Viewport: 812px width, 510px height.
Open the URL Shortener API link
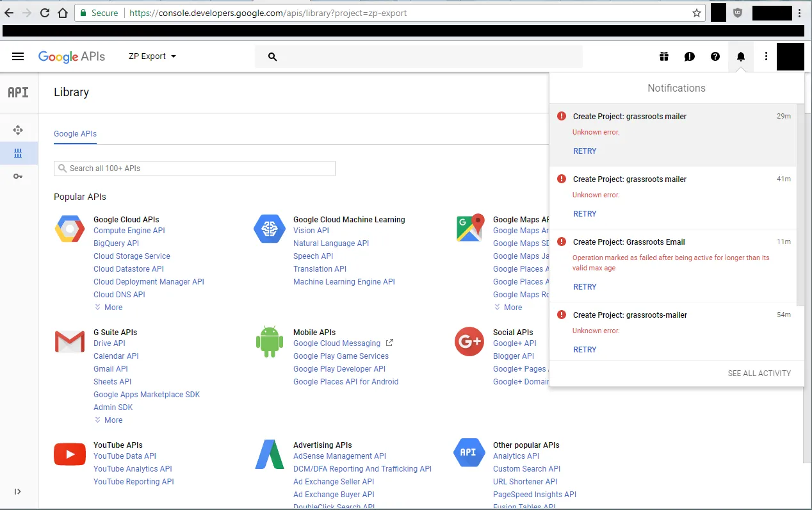[x=525, y=482]
